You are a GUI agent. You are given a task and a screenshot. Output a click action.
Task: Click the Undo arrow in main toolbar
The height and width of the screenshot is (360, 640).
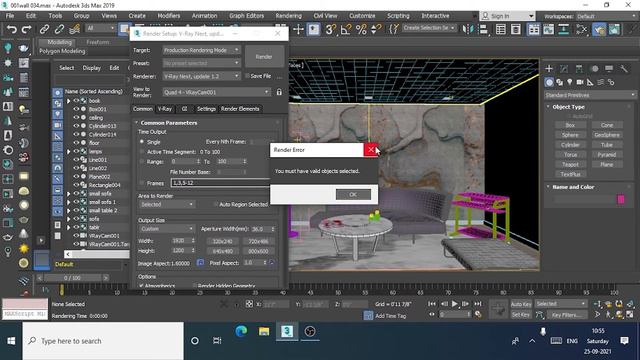[12, 29]
